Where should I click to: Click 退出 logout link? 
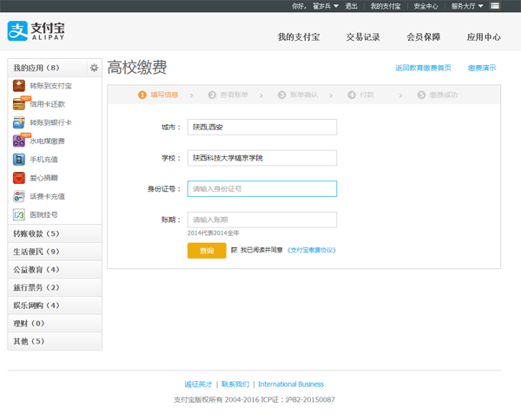pyautogui.click(x=351, y=6)
